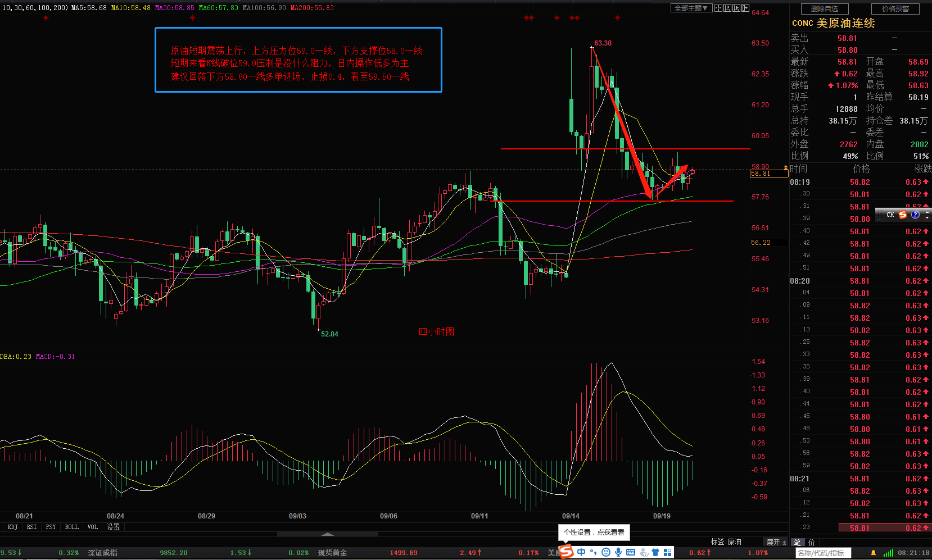Toggle the 中 Chinese input mode icon
Image resolution: width=932 pixels, height=560 pixels.
(581, 552)
